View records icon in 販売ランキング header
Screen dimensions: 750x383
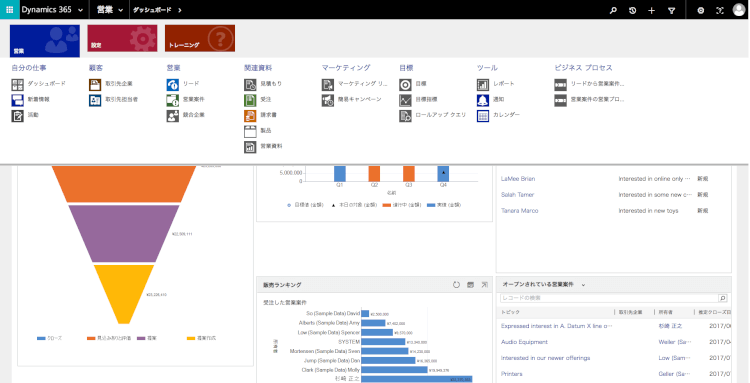coord(470,285)
